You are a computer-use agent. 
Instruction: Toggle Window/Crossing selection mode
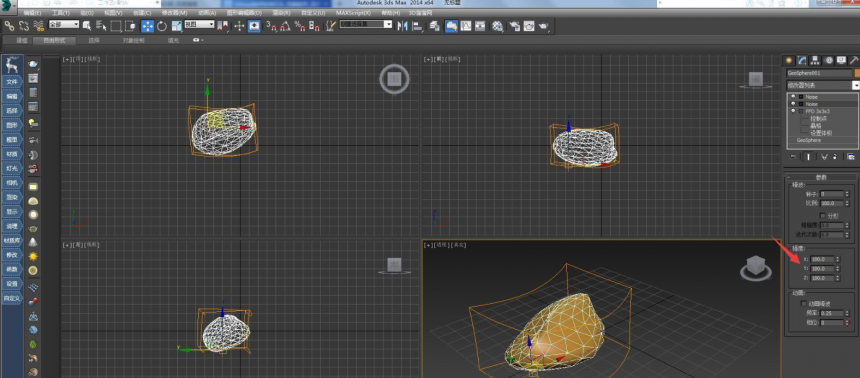[x=130, y=25]
